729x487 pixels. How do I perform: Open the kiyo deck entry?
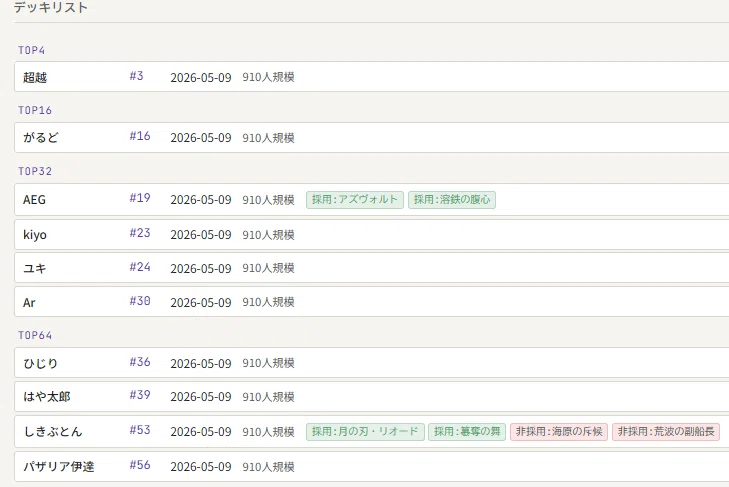(372, 234)
